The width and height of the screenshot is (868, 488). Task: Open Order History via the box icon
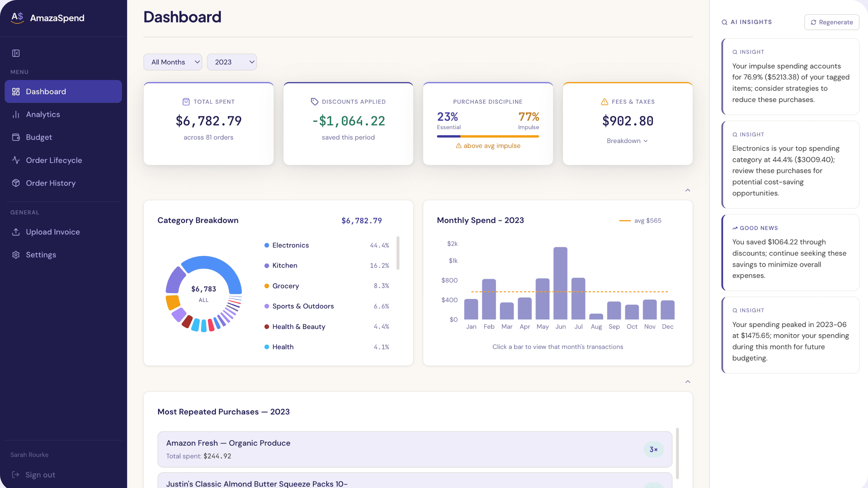click(16, 183)
